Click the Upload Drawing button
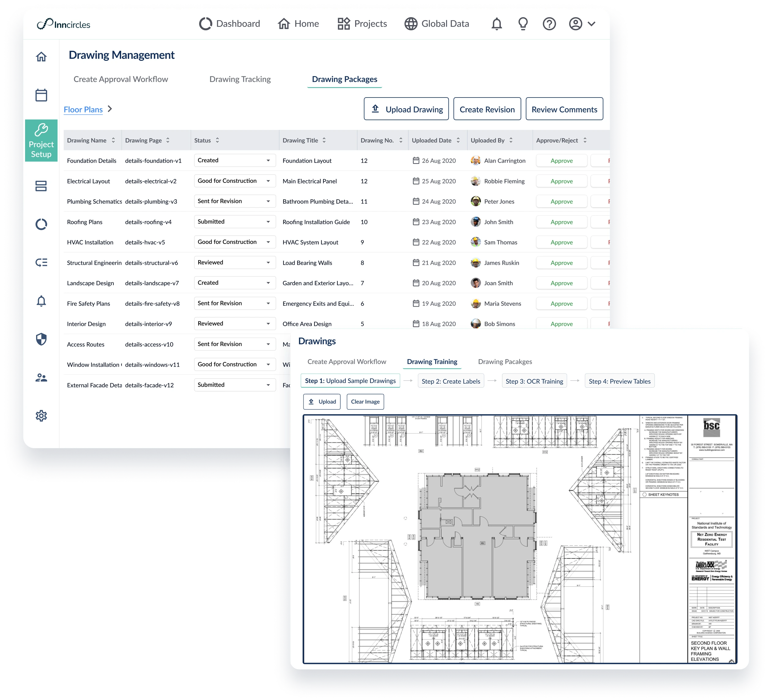The height and width of the screenshot is (700, 767). [406, 109]
